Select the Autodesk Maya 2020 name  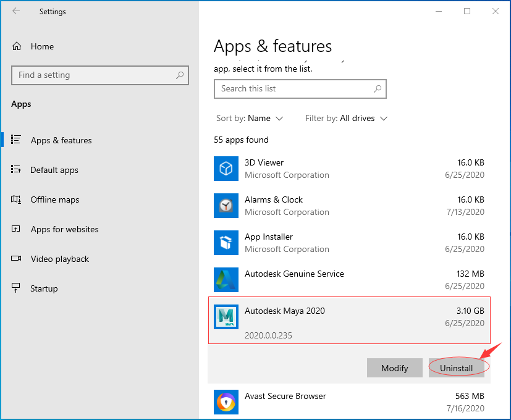(285, 311)
